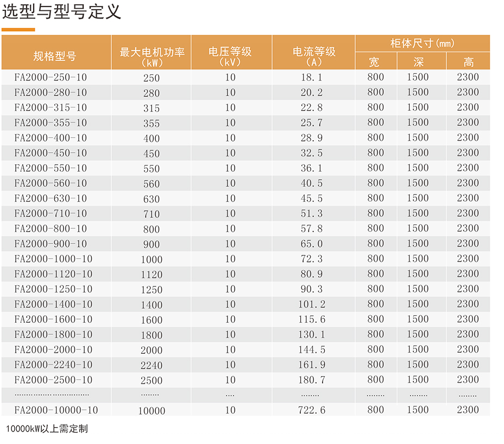Screen dimensions: 504x444
Task: Click the current value 101.2
Action: pos(312,304)
